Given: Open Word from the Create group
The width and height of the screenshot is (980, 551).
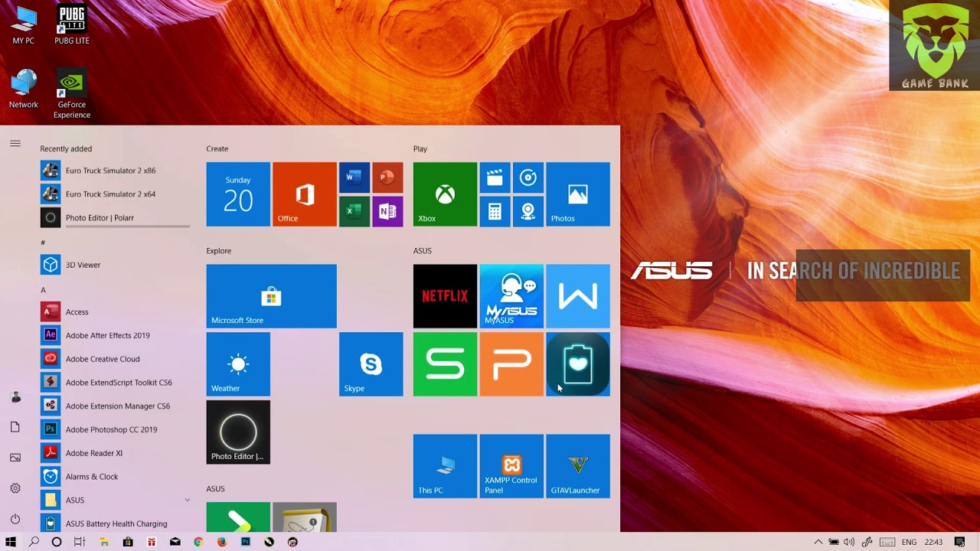Looking at the screenshot, I should tap(354, 178).
